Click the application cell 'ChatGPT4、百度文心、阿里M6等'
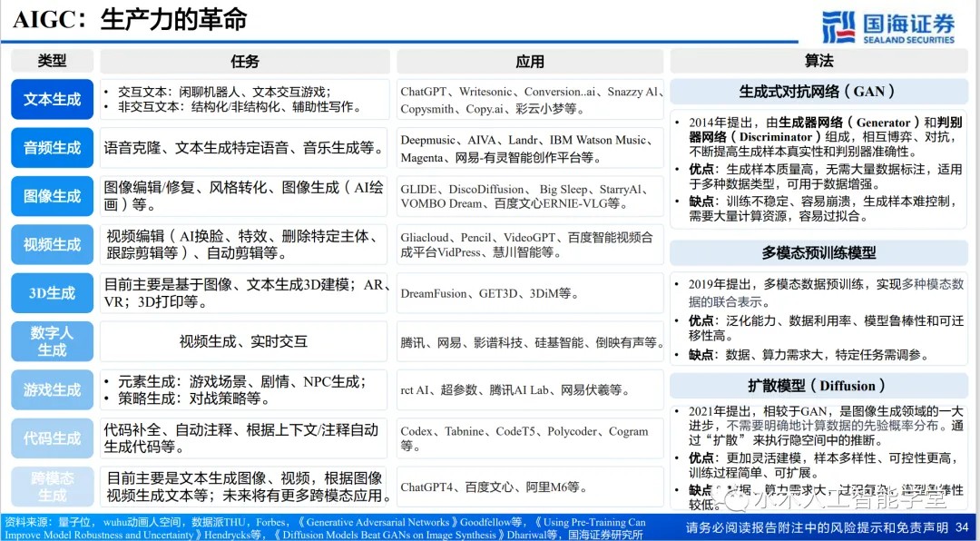This screenshot has height=541, width=980. tap(530, 487)
